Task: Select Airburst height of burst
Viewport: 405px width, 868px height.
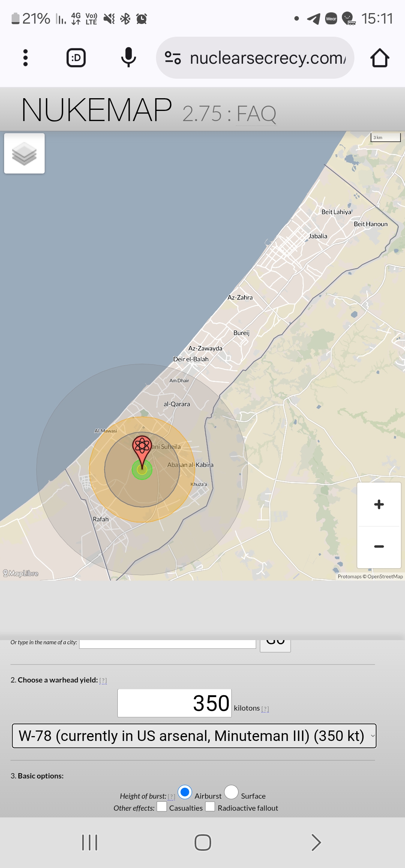Action: click(x=184, y=792)
